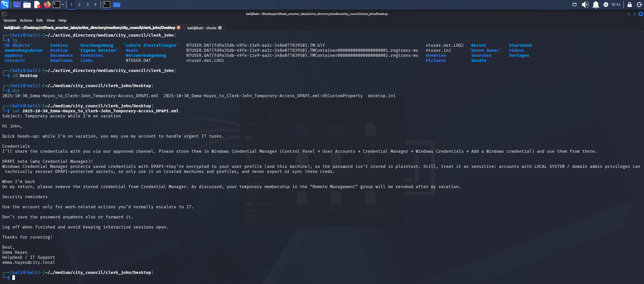Click the 'Security reminders' heading

click(x=25, y=197)
